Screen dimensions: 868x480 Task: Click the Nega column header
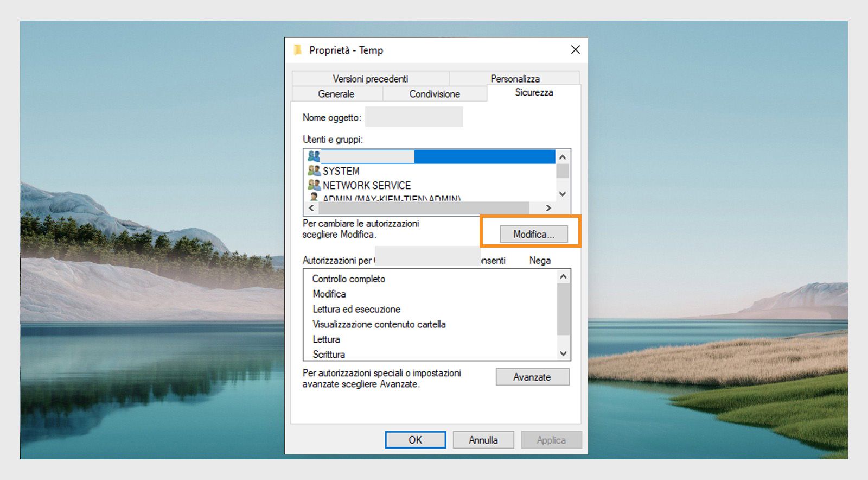pos(540,260)
